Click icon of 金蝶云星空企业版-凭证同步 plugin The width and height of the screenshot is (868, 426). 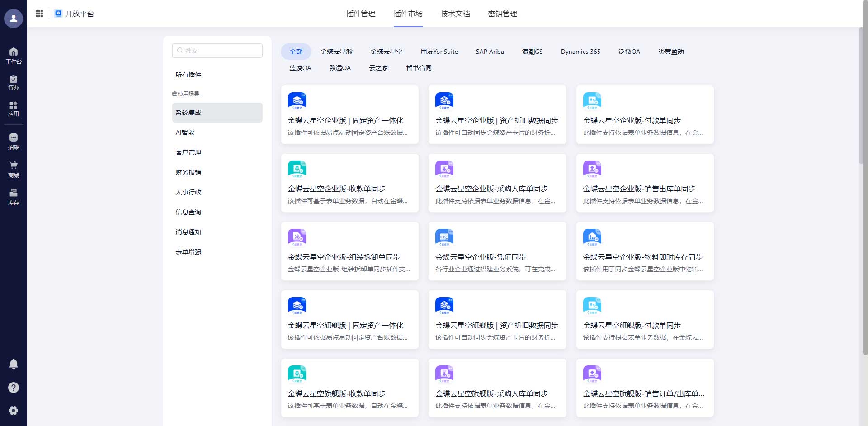point(444,237)
